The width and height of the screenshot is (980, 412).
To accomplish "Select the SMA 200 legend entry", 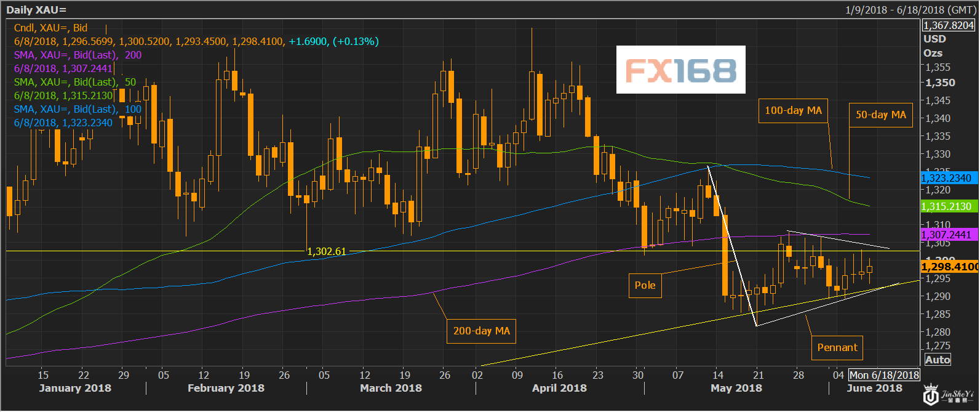I will (x=78, y=55).
